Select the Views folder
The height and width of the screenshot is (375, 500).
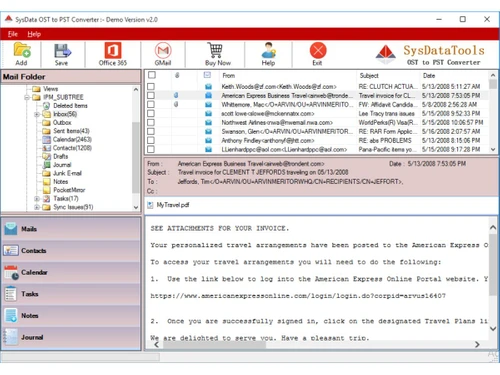tap(50, 89)
